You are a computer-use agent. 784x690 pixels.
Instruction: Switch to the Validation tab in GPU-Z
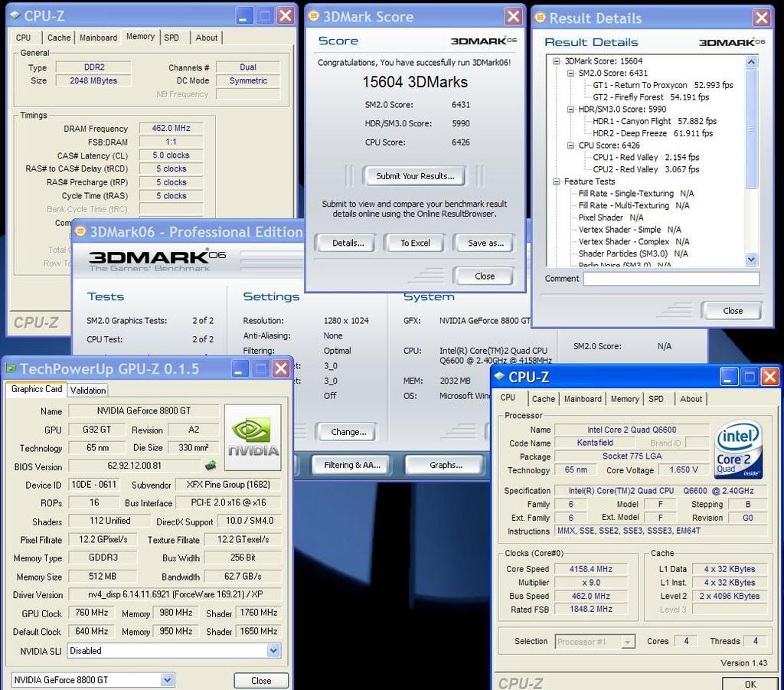tap(88, 390)
